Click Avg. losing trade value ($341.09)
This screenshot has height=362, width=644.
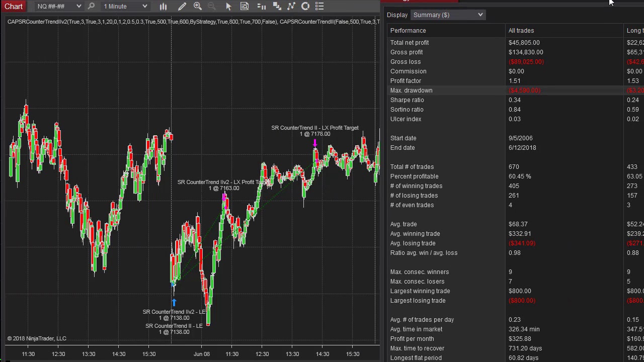click(522, 243)
